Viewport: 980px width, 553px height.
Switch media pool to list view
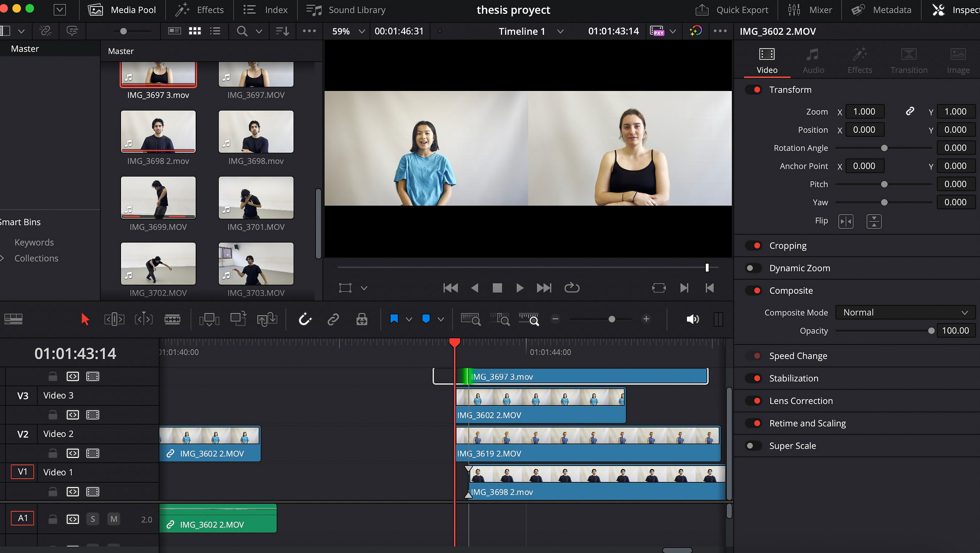coord(216,31)
